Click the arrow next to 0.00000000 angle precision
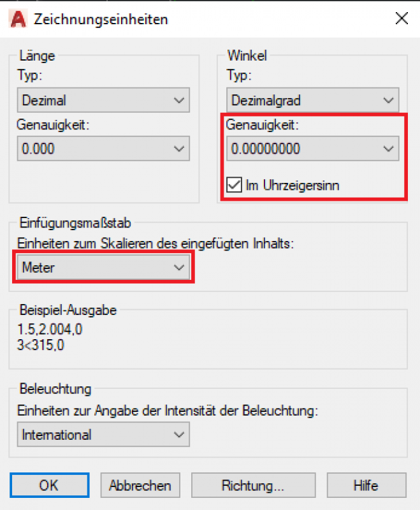This screenshot has height=510, width=420. 387,149
